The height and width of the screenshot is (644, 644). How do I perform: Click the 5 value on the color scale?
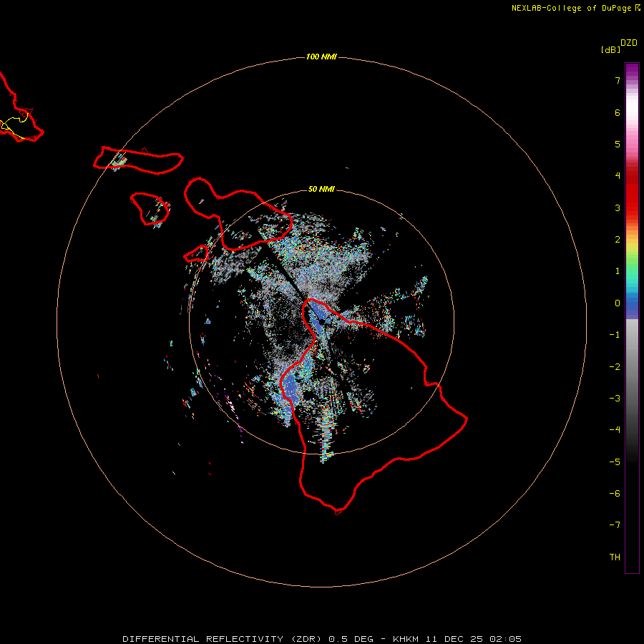(x=618, y=144)
